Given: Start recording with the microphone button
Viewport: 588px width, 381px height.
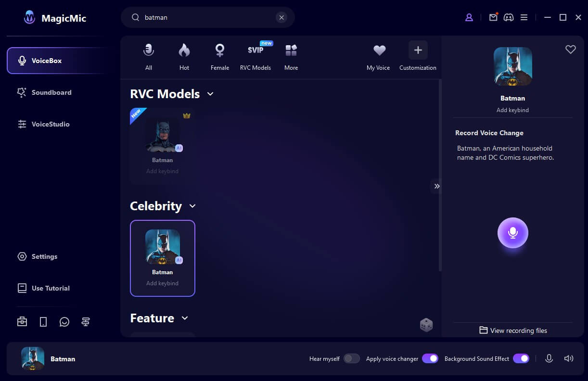Looking at the screenshot, I should [x=512, y=232].
